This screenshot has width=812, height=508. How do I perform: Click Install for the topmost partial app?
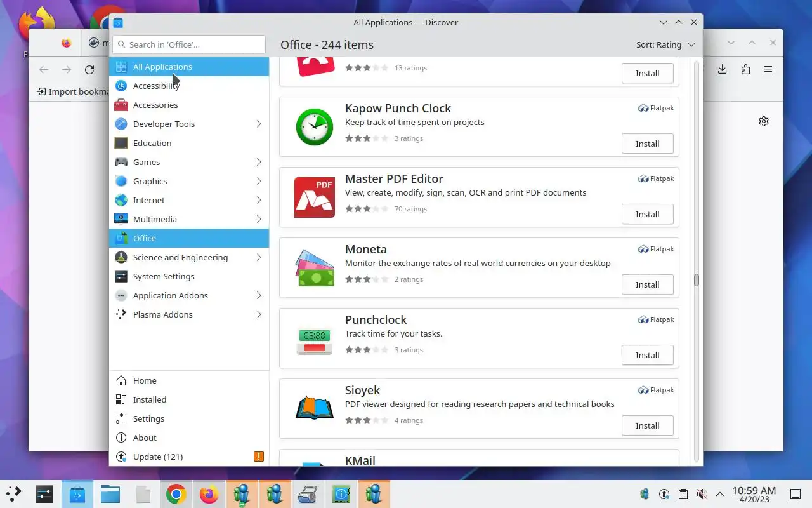[647, 73]
